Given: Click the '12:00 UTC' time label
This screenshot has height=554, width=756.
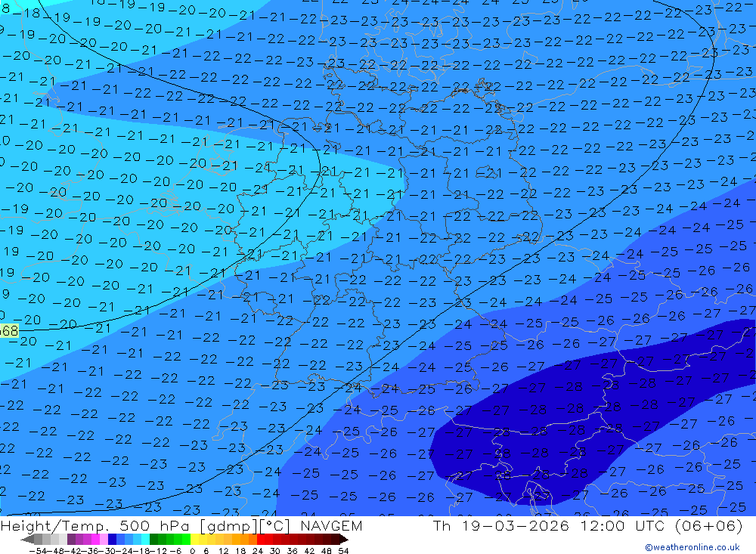Looking at the screenshot, I should [622, 525].
